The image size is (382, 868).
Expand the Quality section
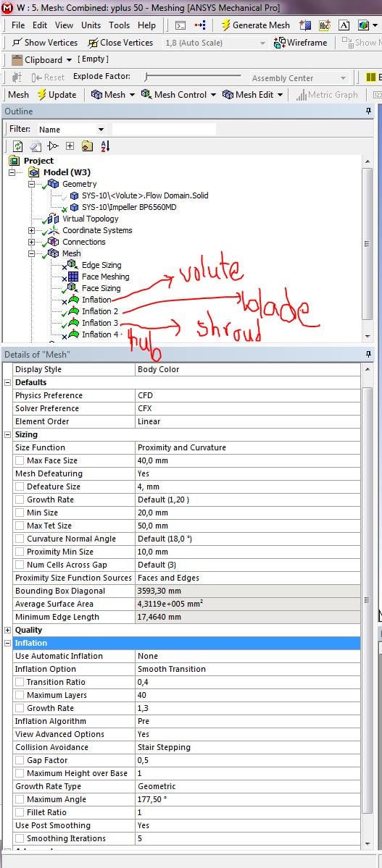[x=8, y=630]
